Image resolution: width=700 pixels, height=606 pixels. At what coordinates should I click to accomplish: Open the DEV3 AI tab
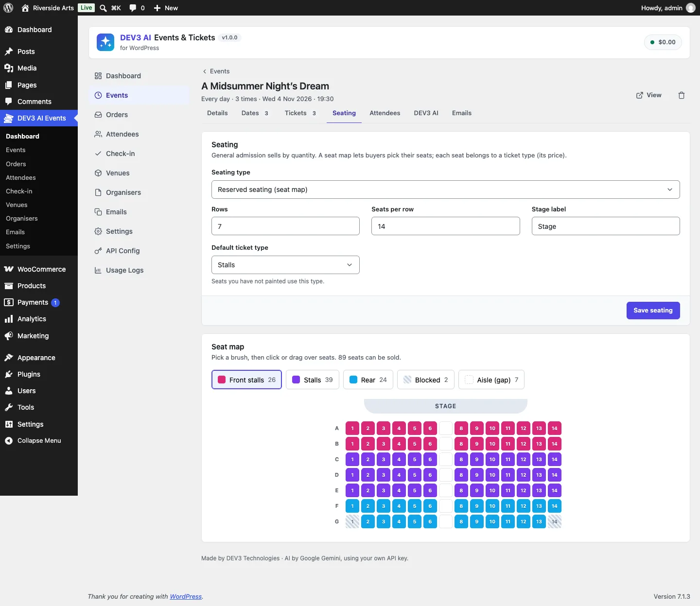426,113
